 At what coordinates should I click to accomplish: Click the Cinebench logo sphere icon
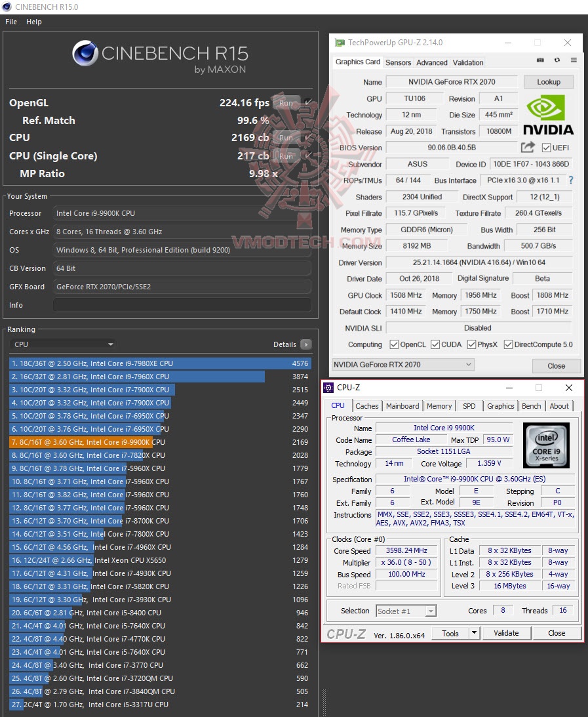coord(85,53)
